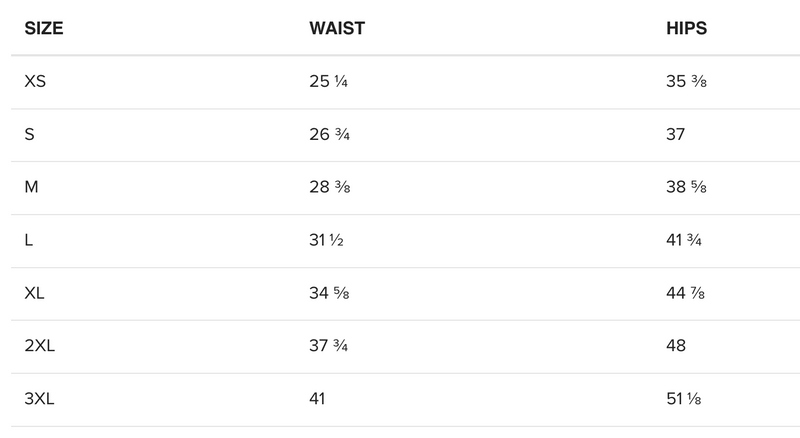Select the M size row label
Image resolution: width=800 pixels, height=438 pixels.
(30, 188)
